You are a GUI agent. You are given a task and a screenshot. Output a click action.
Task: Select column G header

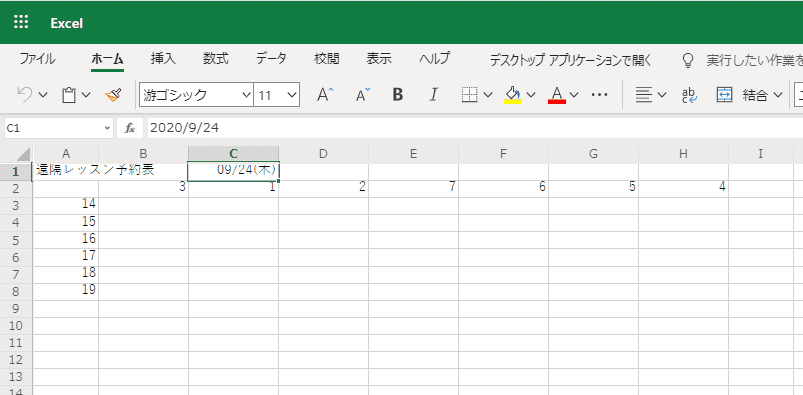click(x=594, y=154)
